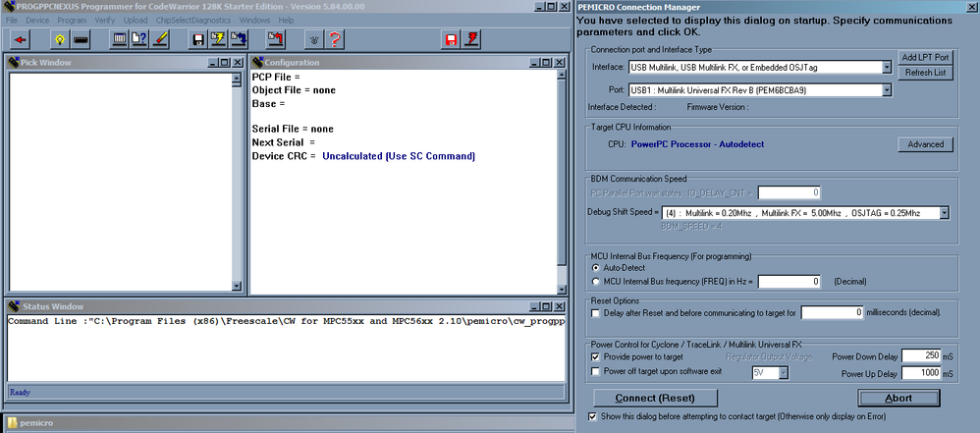980x433 pixels.
Task: Click the Power Up Delay field
Action: click(922, 373)
